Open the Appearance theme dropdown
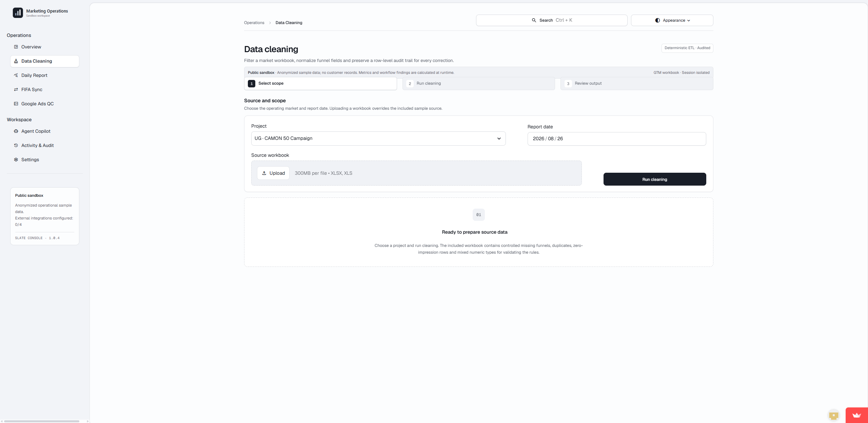Screen dimensions: 868x423 tap(672, 20)
